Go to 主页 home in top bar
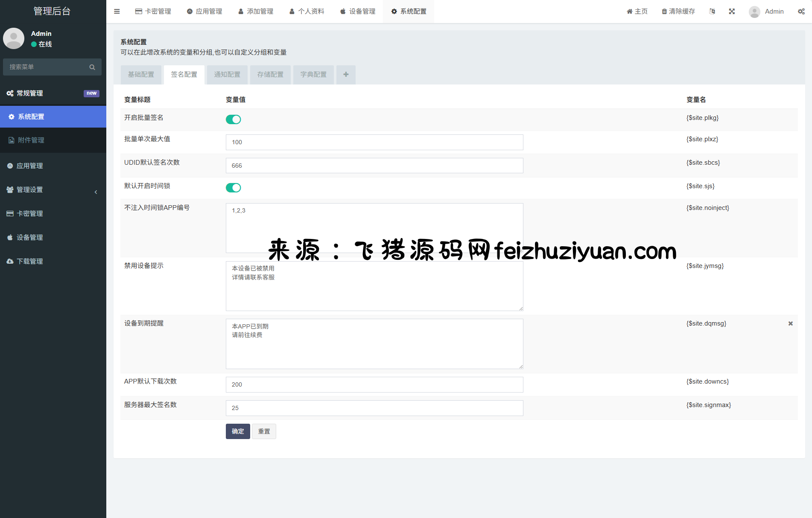 pos(637,12)
